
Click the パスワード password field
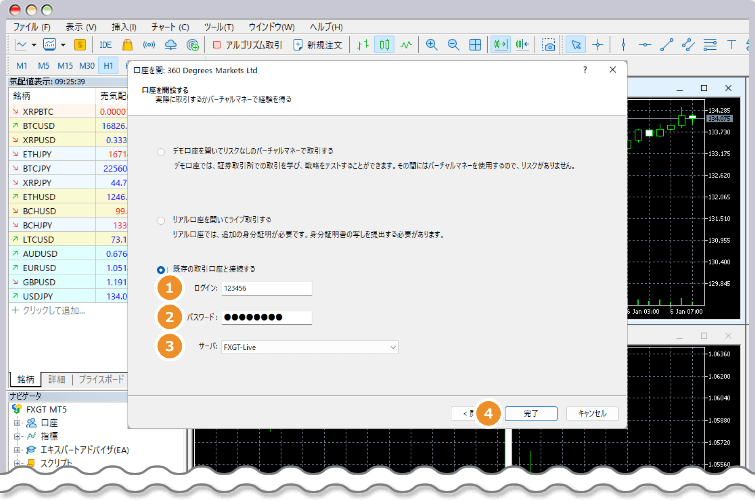[x=267, y=317]
